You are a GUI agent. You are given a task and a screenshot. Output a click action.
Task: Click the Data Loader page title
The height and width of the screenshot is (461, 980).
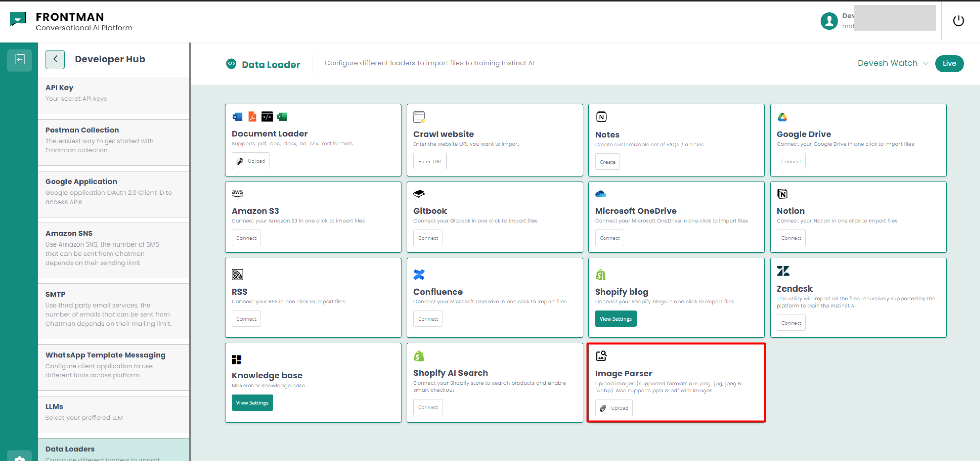tap(270, 65)
